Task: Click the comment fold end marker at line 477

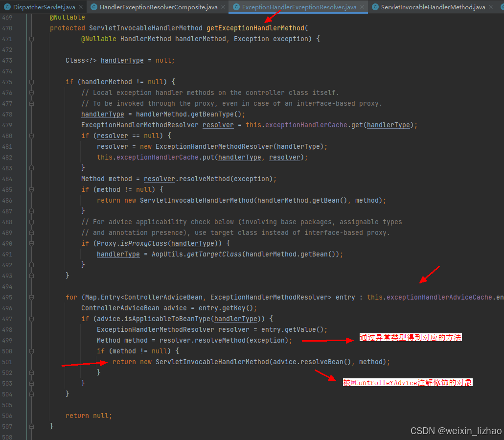Action: click(31, 103)
